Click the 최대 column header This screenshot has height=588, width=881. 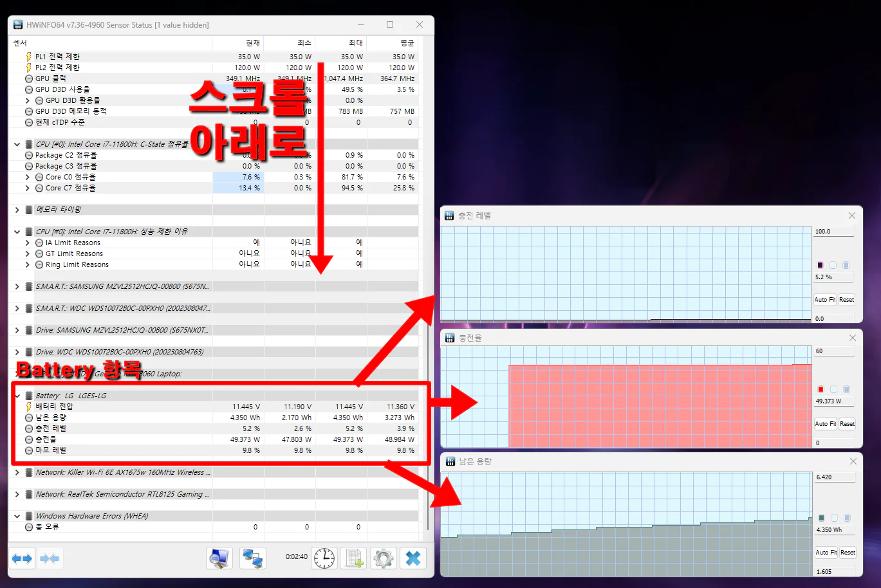tap(341, 43)
